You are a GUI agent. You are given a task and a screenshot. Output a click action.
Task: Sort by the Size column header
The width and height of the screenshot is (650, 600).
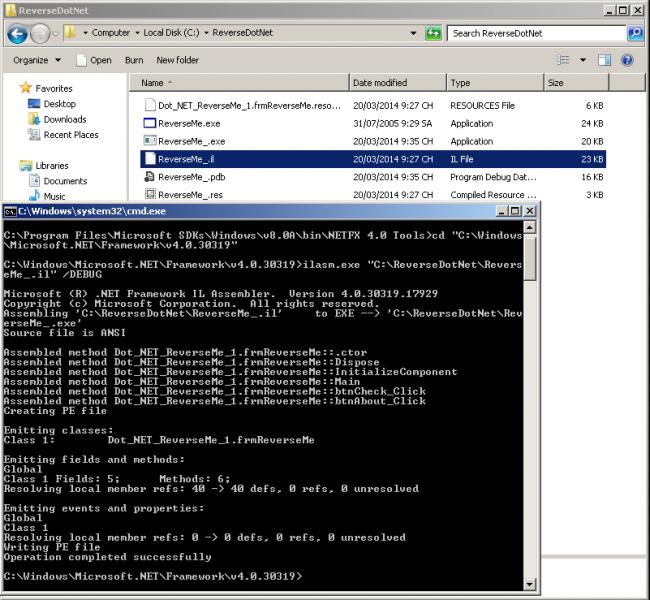tap(576, 83)
